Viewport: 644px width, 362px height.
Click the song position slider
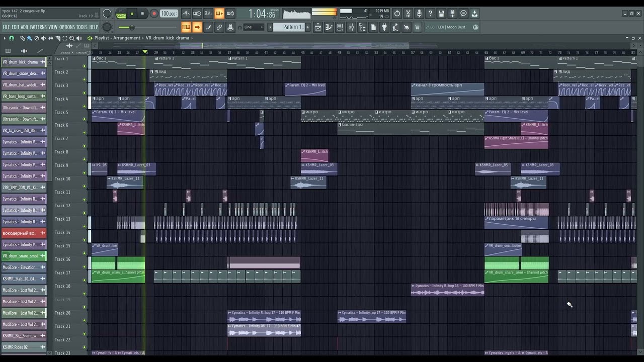149,27
